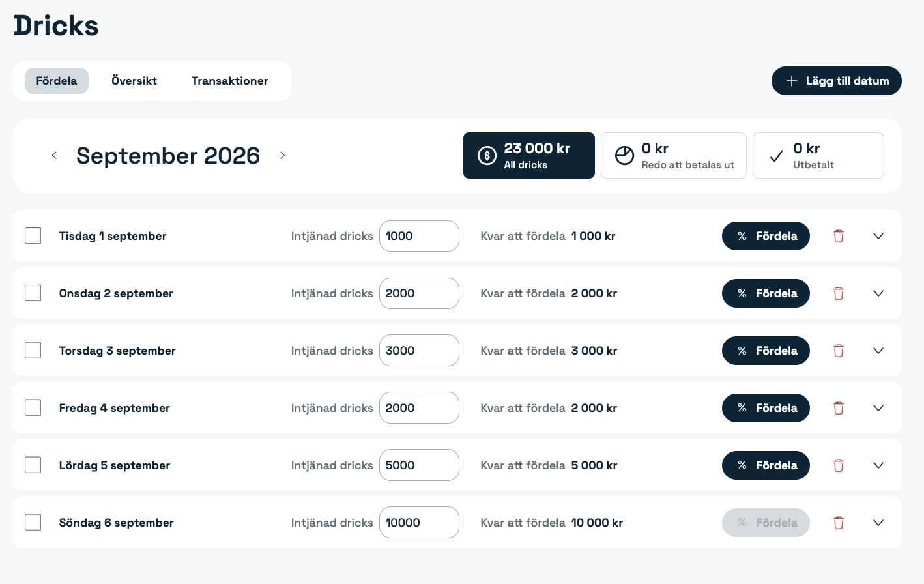Go to next month after September 2026

tap(282, 155)
